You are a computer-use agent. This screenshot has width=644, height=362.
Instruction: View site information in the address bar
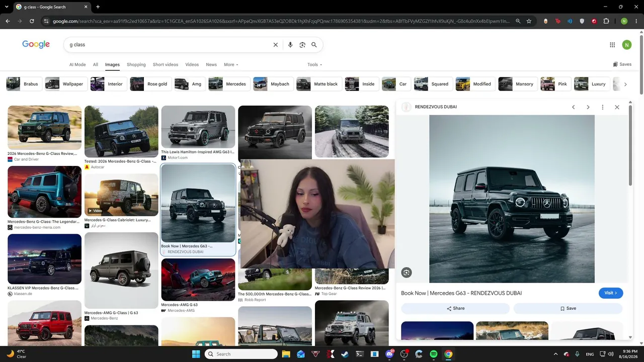[x=46, y=21]
